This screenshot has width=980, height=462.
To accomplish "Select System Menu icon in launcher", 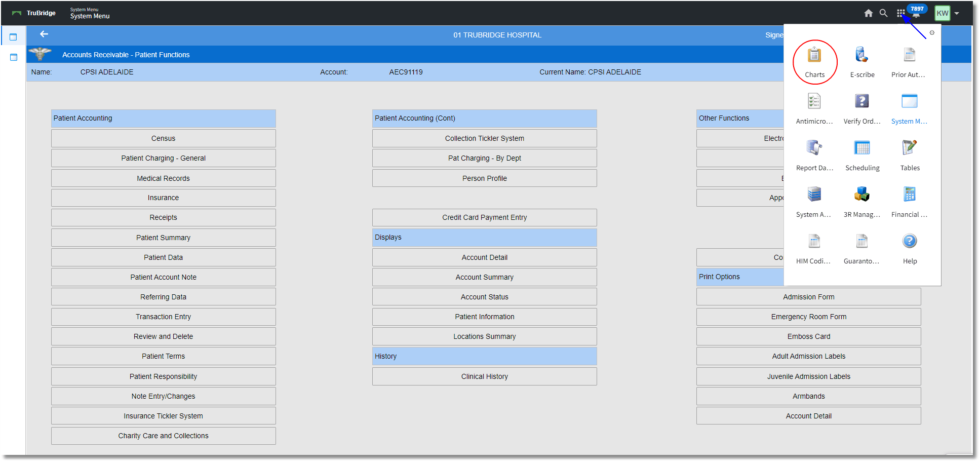I will (910, 101).
